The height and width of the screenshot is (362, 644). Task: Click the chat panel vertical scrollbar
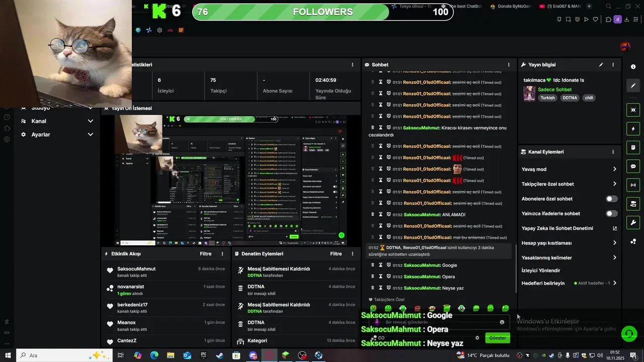pyautogui.click(x=516, y=268)
